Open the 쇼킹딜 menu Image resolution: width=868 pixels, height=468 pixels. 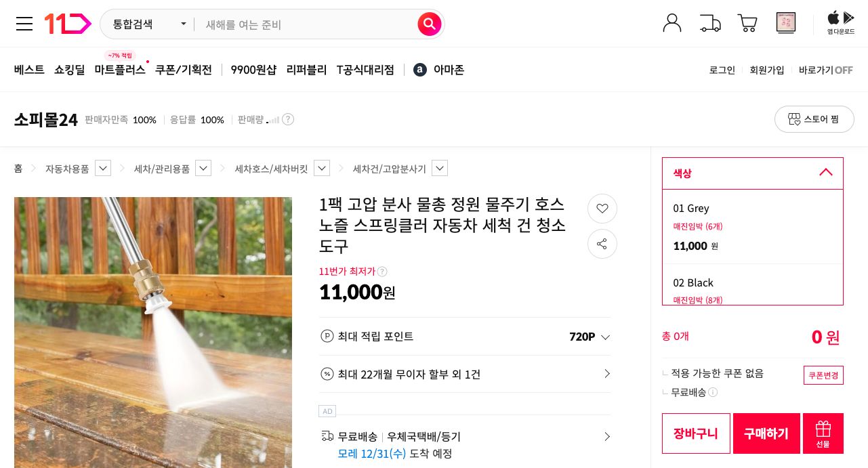pos(69,70)
